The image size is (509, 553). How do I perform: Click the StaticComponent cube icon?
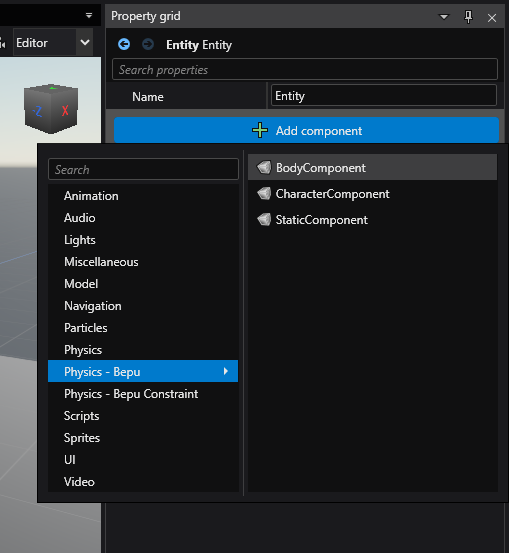tap(264, 220)
